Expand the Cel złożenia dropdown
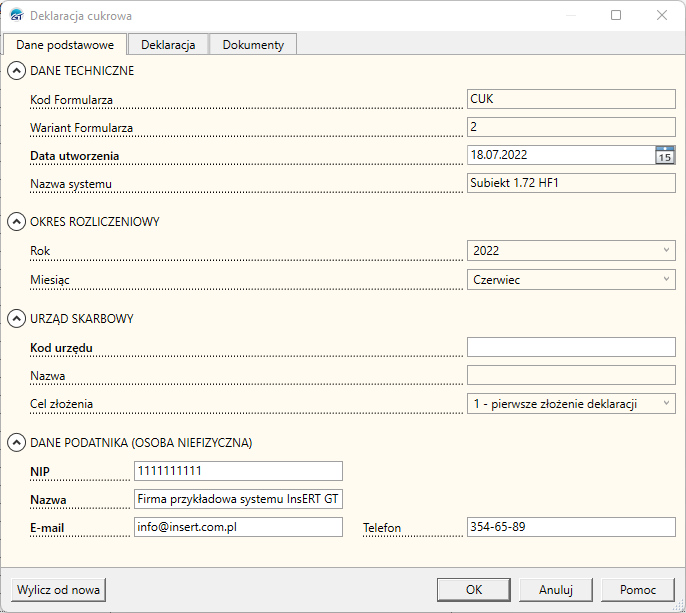The width and height of the screenshot is (686, 613). (x=571, y=404)
